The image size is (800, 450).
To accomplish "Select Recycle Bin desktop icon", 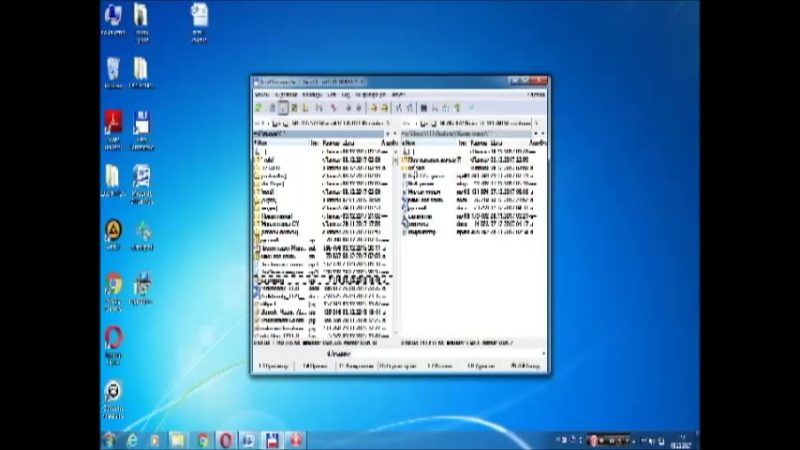I will click(x=113, y=73).
